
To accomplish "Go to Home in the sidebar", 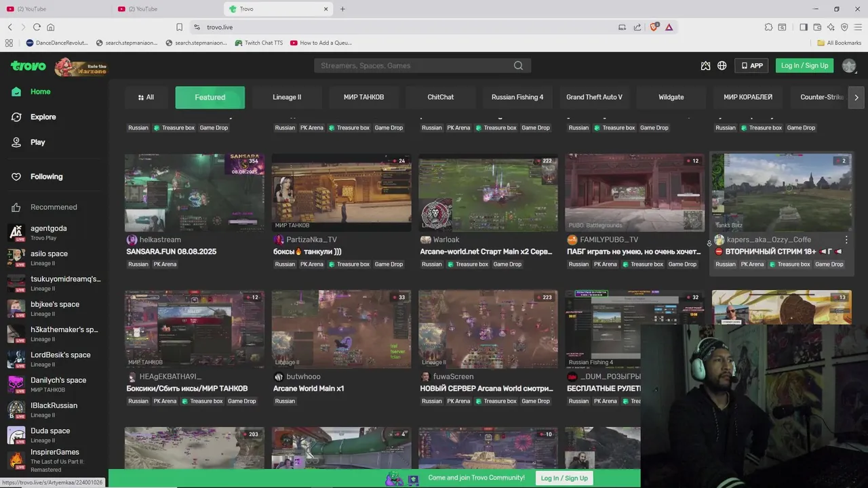I will [x=40, y=91].
